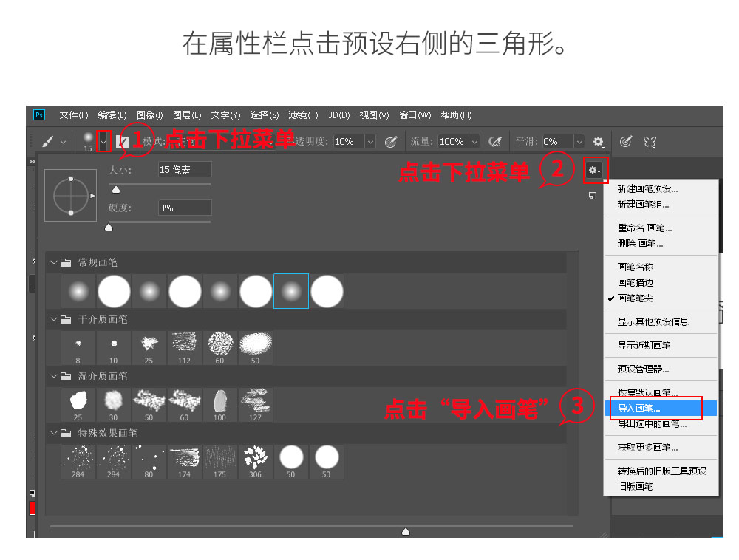Click the size field showing 15 像素
Viewport: 739px width, 560px height.
click(x=185, y=170)
